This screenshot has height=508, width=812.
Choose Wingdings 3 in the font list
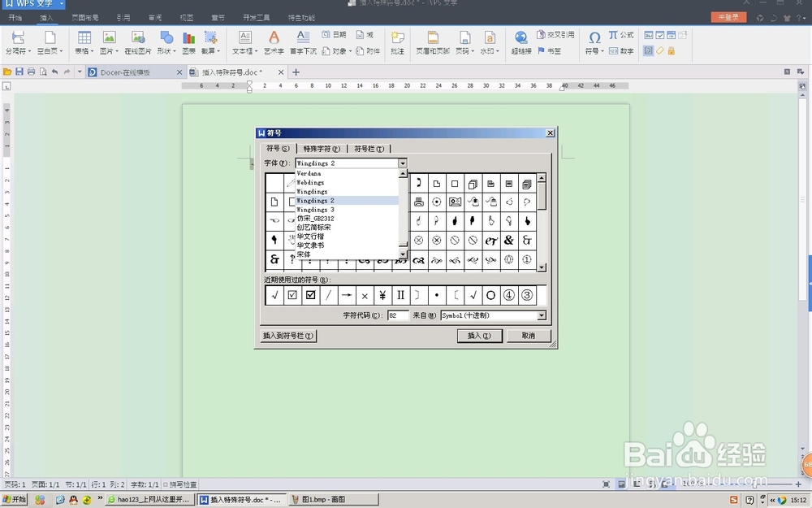click(347, 210)
